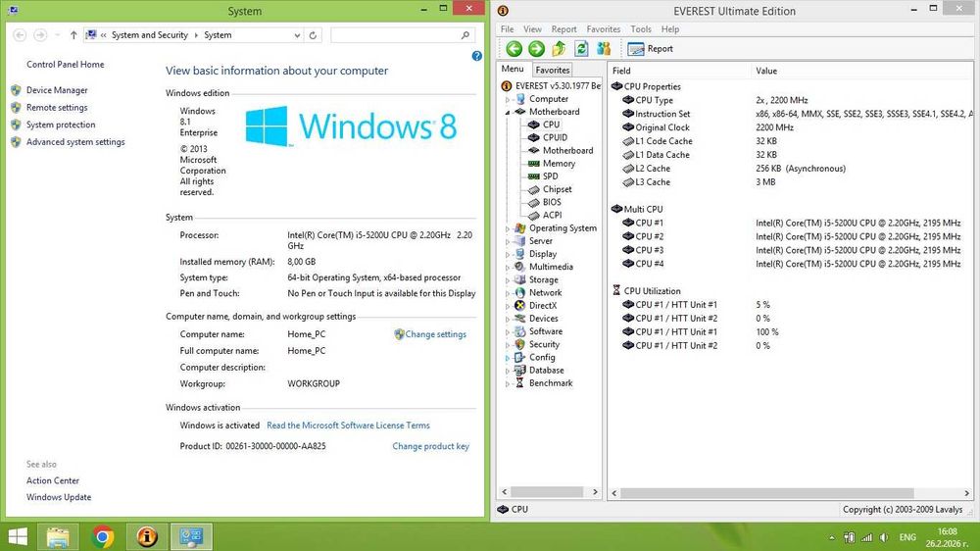Click the Change product key link
This screenshot has width=980, height=551.
tap(430, 446)
